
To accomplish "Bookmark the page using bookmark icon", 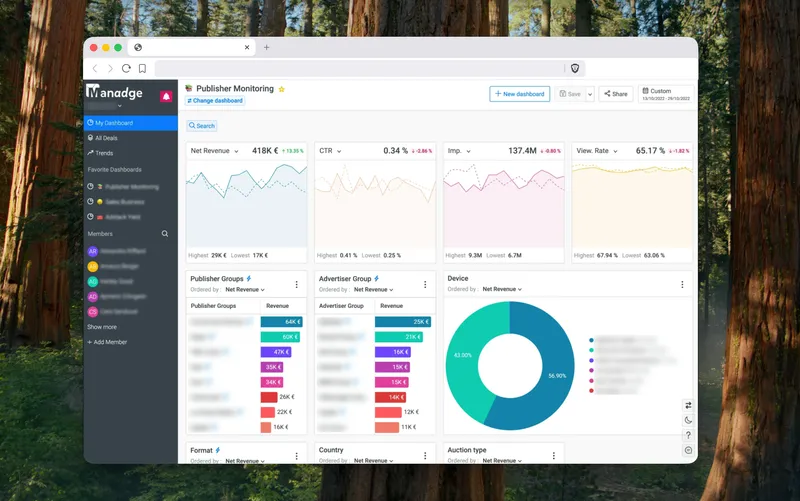I will [x=142, y=68].
